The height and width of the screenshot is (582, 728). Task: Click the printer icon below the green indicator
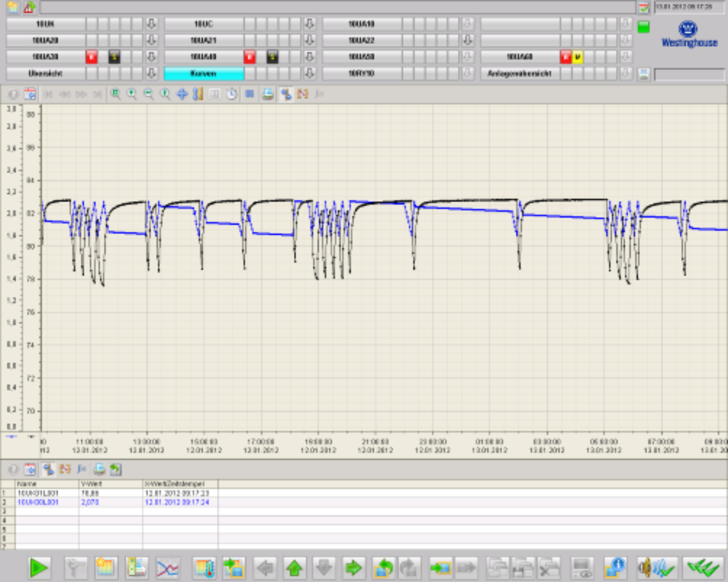coord(643,74)
